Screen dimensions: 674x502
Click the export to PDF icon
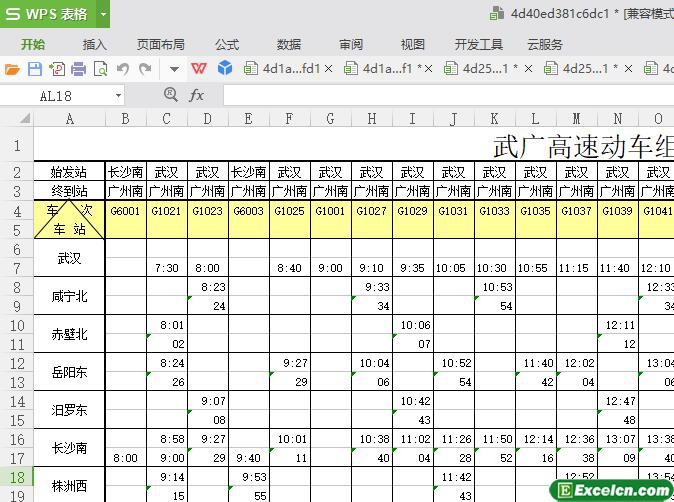57,69
